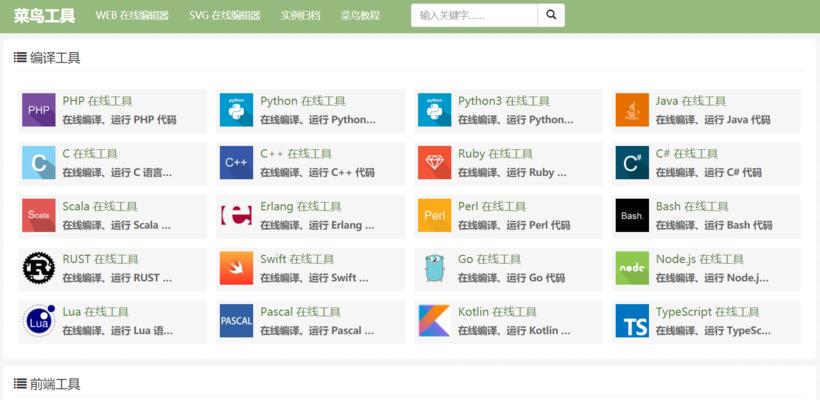Open the Erlang 在线工具 title link
The width and height of the screenshot is (820, 400).
301,207
